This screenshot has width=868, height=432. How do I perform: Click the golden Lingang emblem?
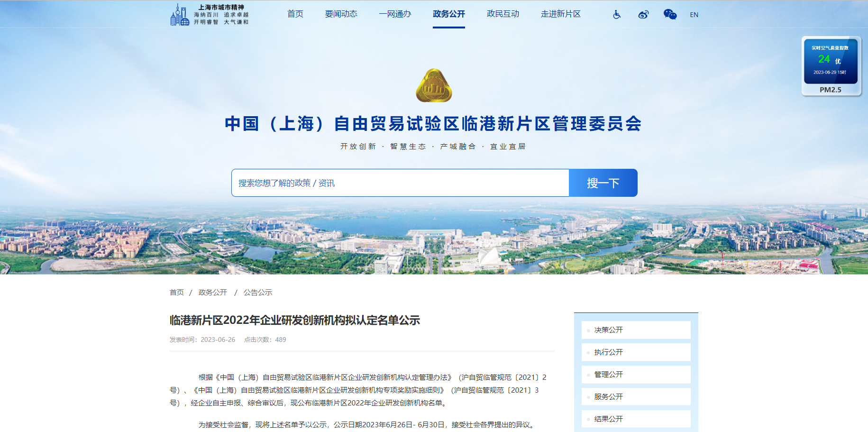(x=434, y=86)
